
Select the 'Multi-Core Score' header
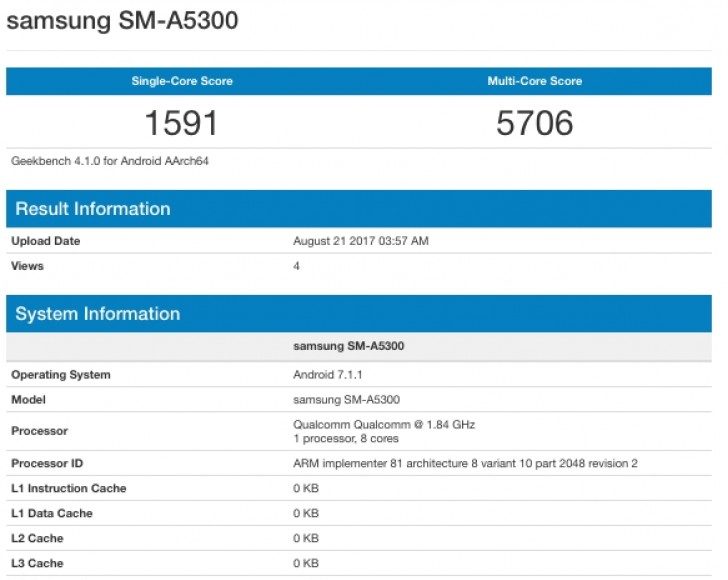pyautogui.click(x=534, y=81)
